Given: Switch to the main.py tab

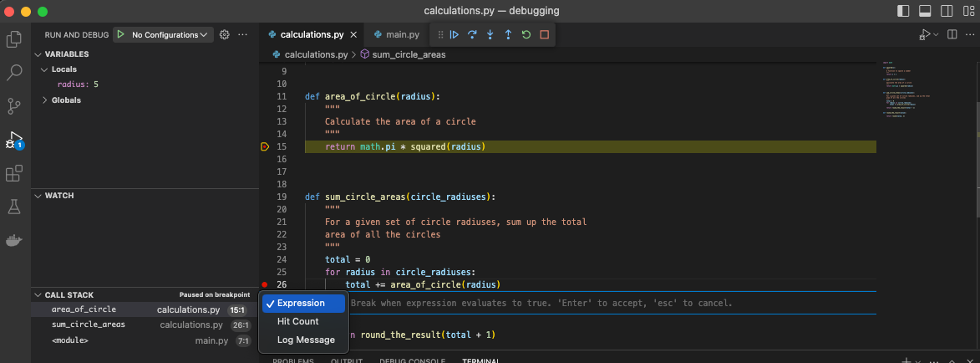Looking at the screenshot, I should pyautogui.click(x=396, y=34).
